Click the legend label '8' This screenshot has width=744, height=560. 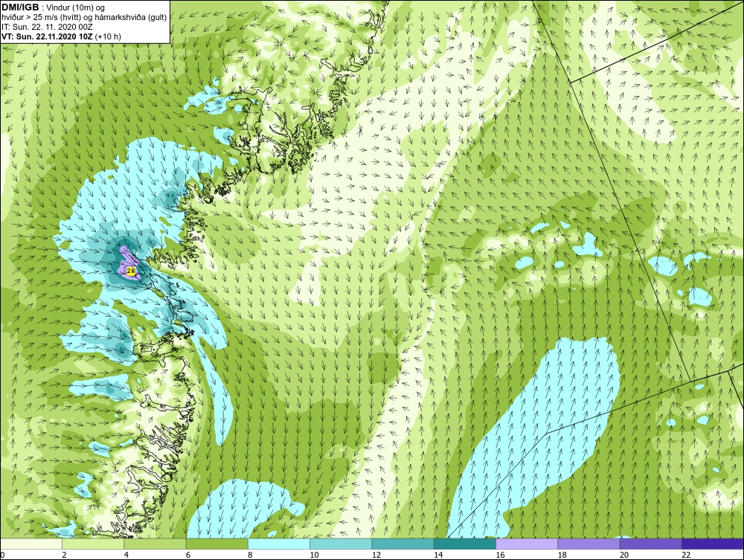[x=250, y=556]
